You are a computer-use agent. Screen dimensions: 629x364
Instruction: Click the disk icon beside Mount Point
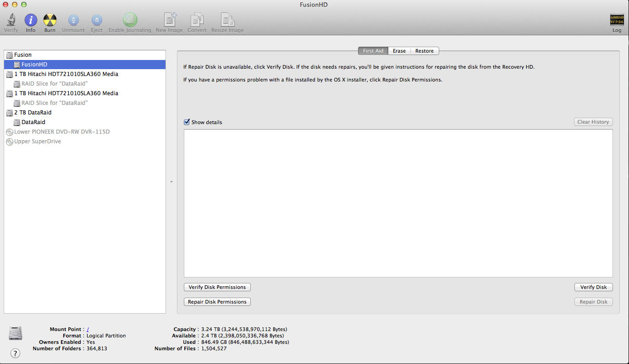[16, 333]
